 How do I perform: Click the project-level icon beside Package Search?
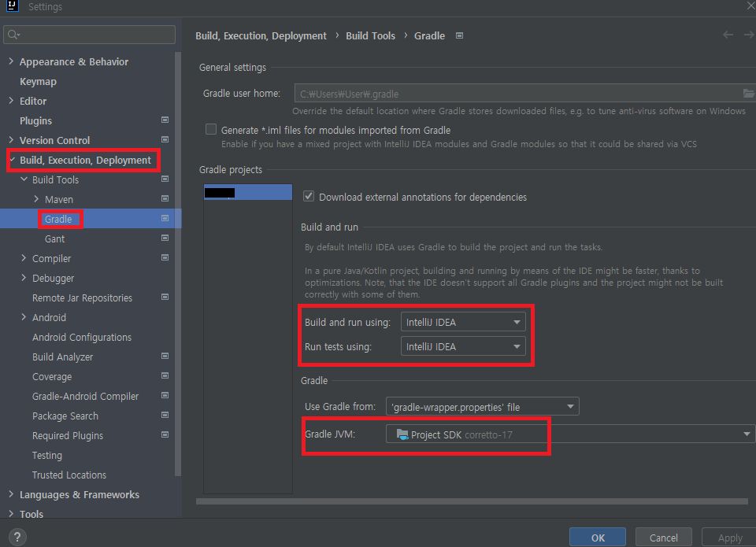coord(165,416)
